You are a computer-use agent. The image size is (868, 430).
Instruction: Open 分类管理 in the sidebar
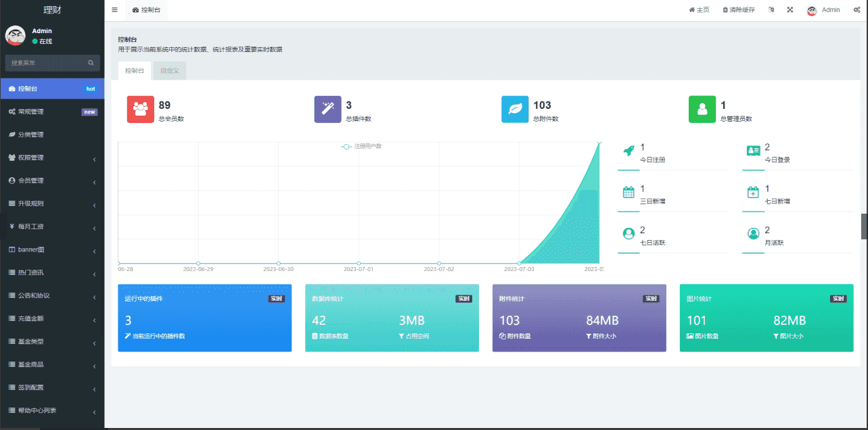point(52,135)
